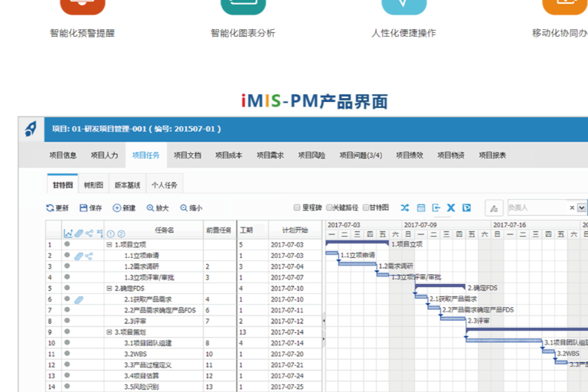Click the rocket logo icon
This screenshot has width=588, height=392.
click(x=31, y=129)
